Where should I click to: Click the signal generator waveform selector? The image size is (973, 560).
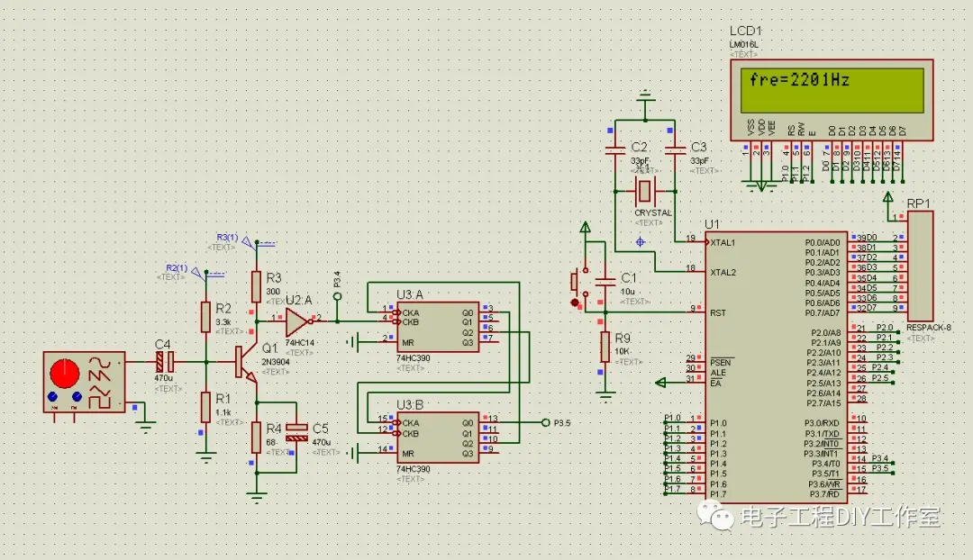100,383
